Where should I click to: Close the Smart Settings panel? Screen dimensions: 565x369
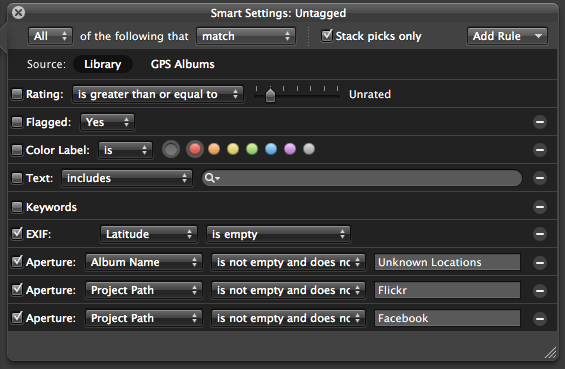(18, 13)
